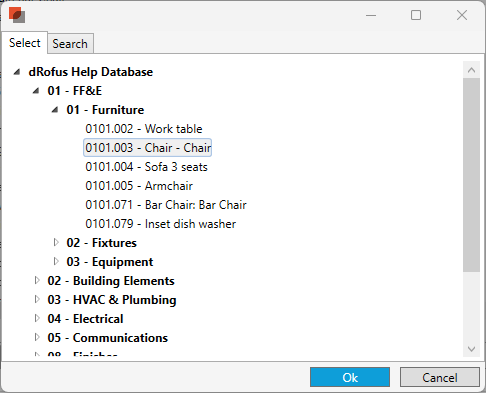Select 0101.071 - Bar Chair item
The image size is (486, 393).
tap(166, 205)
